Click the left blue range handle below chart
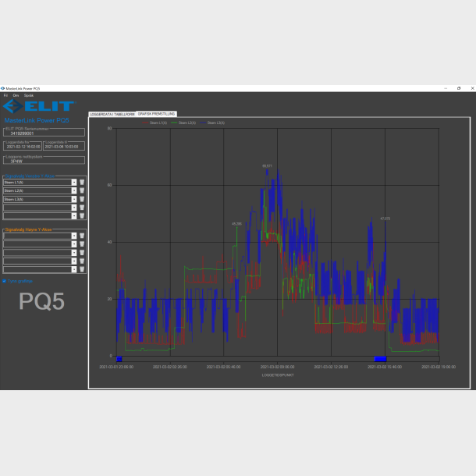 click(x=119, y=359)
